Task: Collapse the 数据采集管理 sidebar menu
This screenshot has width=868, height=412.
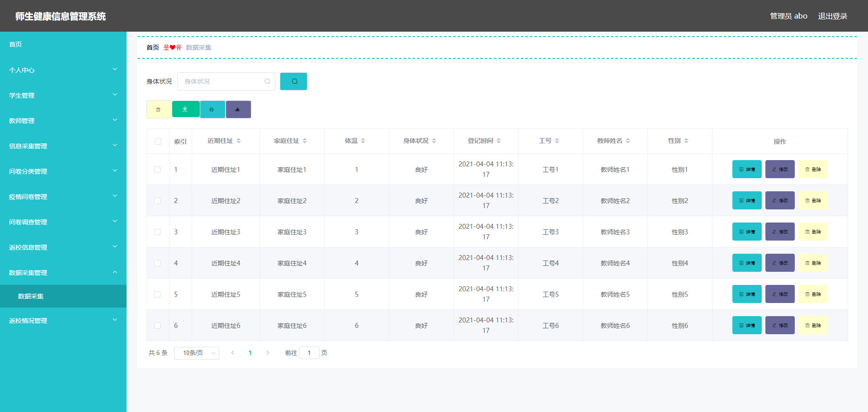Action: (x=63, y=273)
